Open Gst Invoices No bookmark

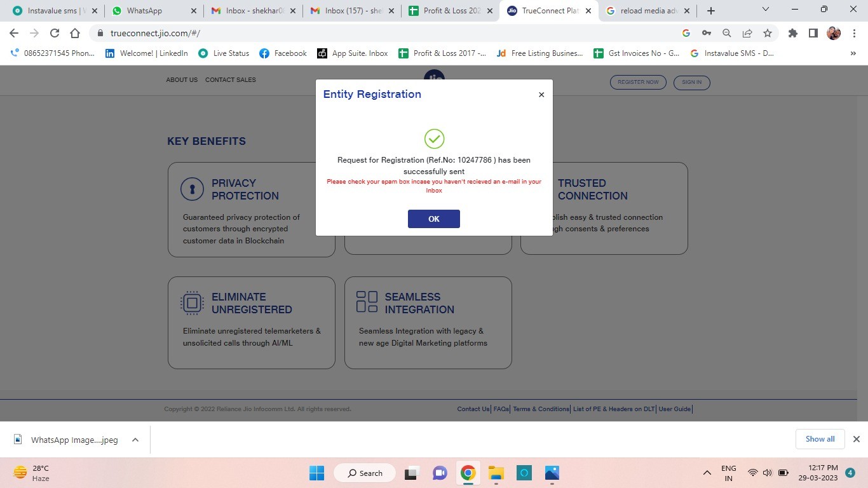[637, 53]
